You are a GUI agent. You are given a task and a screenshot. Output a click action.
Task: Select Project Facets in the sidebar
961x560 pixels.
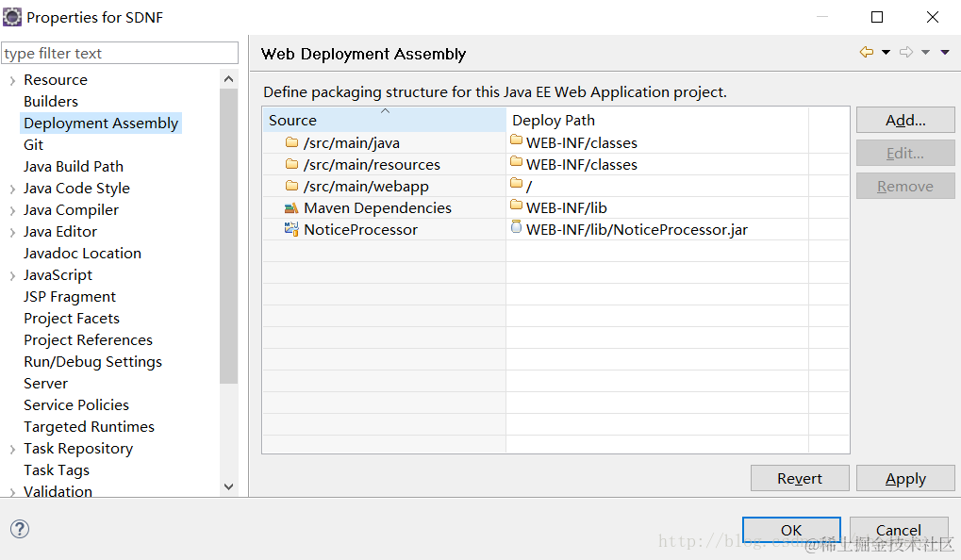click(72, 319)
